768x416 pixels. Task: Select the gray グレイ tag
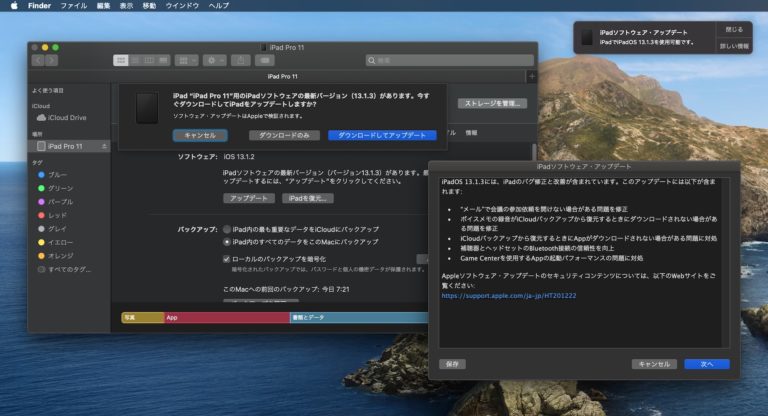(52, 229)
